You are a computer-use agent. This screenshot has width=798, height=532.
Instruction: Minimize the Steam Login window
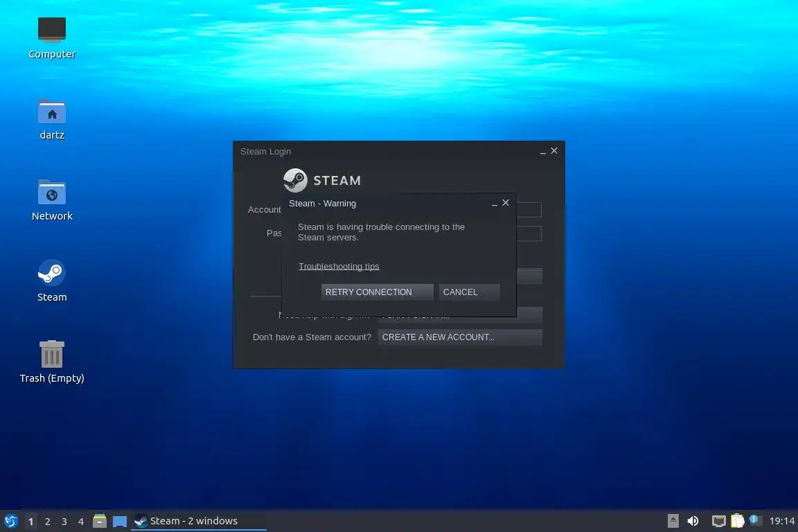point(543,152)
